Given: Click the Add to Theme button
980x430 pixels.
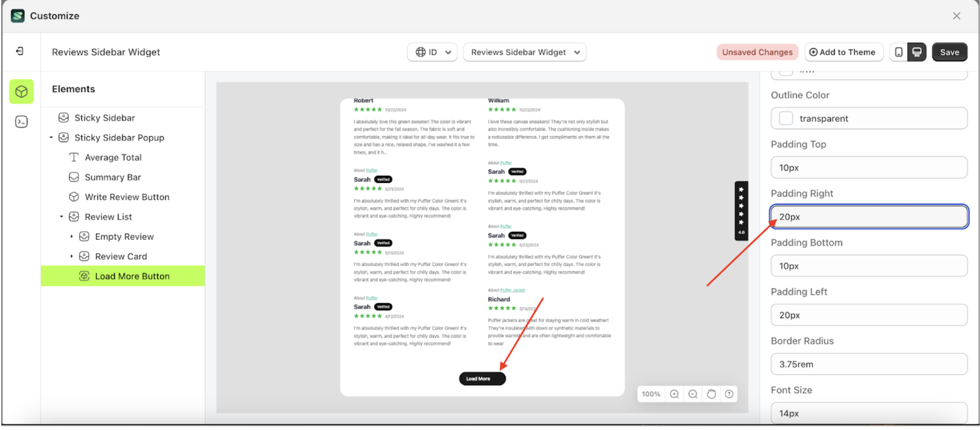Looking at the screenshot, I should click(x=844, y=52).
